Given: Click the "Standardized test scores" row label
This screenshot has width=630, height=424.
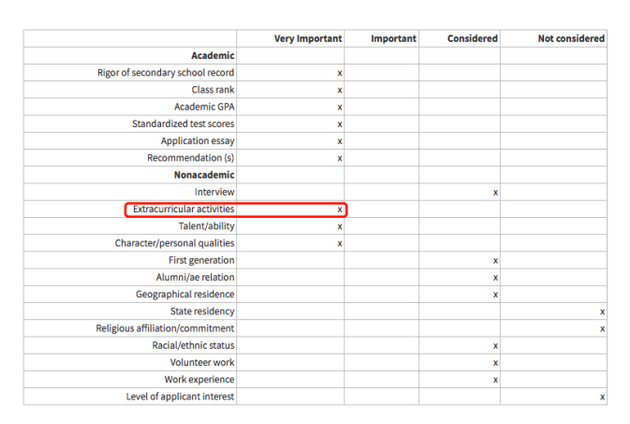Looking at the screenshot, I should tap(183, 124).
